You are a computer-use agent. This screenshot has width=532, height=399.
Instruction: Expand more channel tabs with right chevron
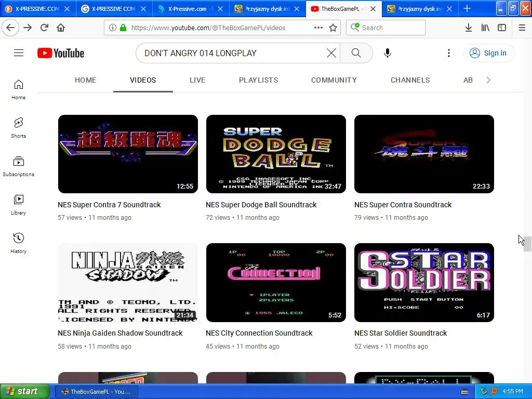[488, 80]
